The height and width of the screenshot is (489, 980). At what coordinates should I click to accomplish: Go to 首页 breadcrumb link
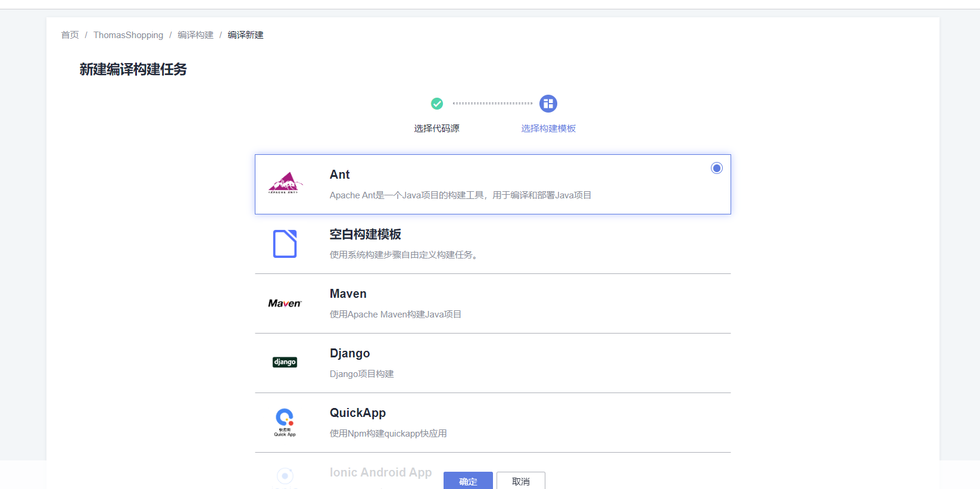(x=70, y=35)
